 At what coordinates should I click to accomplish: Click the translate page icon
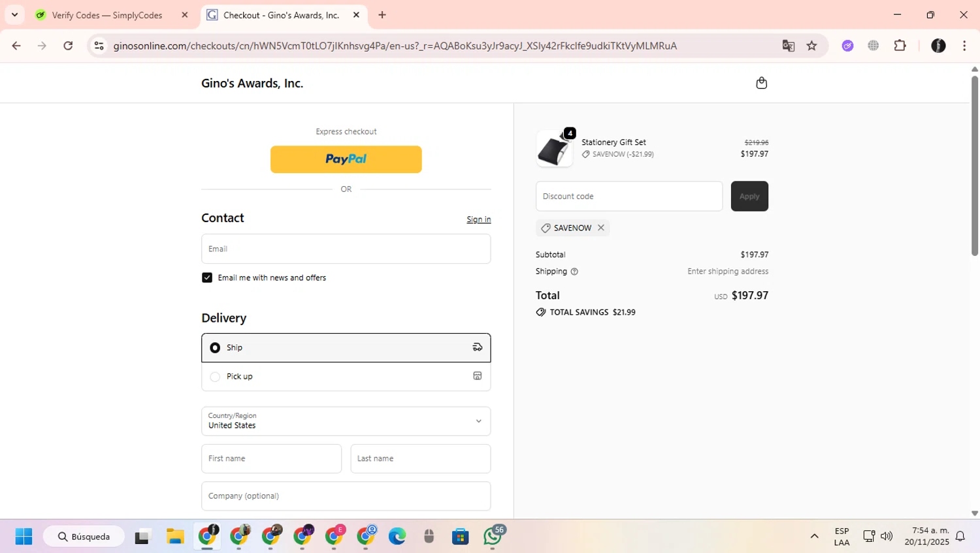(789, 46)
